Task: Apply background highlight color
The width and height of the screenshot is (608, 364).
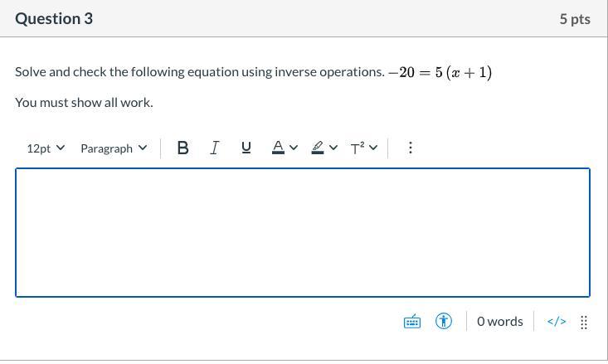Action: pos(318,148)
